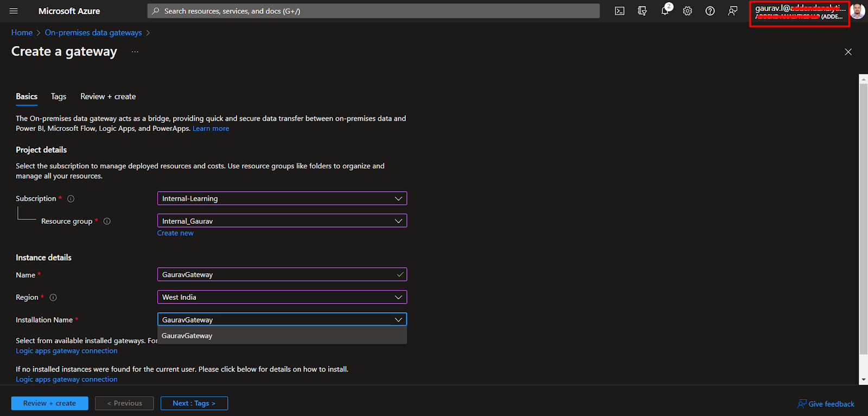Viewport: 868px width, 416px height.
Task: Open portal settings gear
Action: coord(687,11)
